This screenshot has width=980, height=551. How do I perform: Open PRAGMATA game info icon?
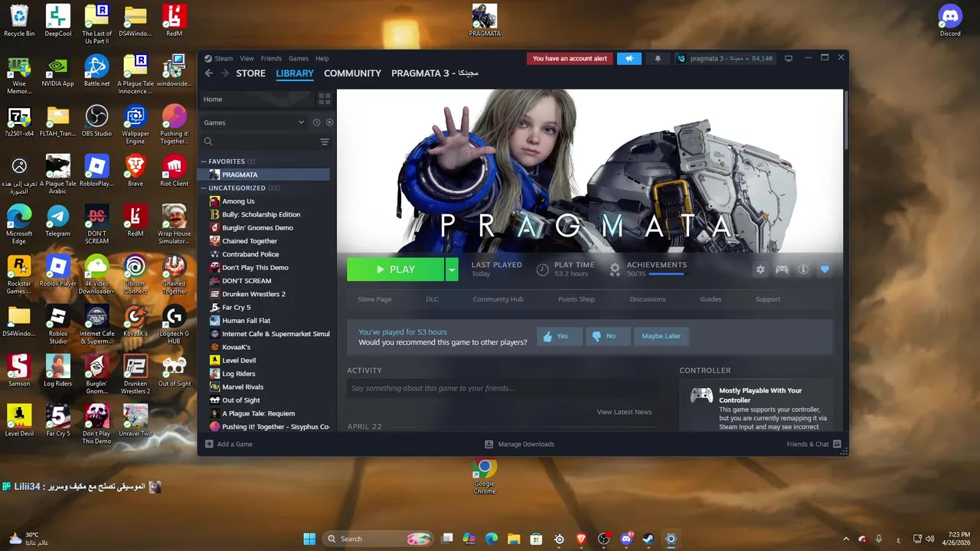tap(803, 269)
